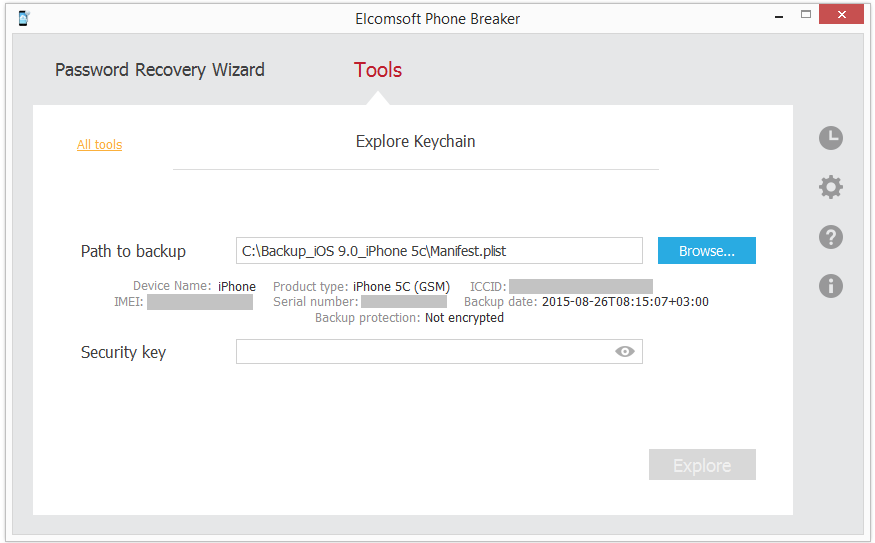Click the Not encrypted backup protection text

464,318
